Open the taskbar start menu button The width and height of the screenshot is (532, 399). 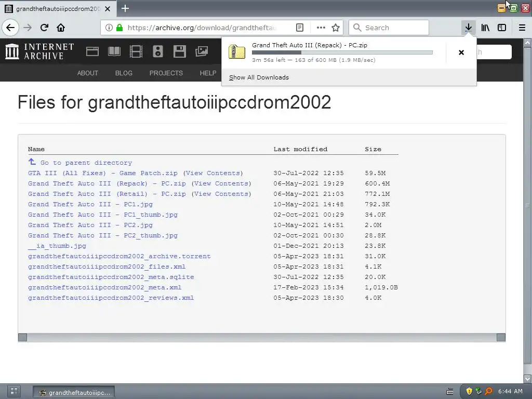14,391
